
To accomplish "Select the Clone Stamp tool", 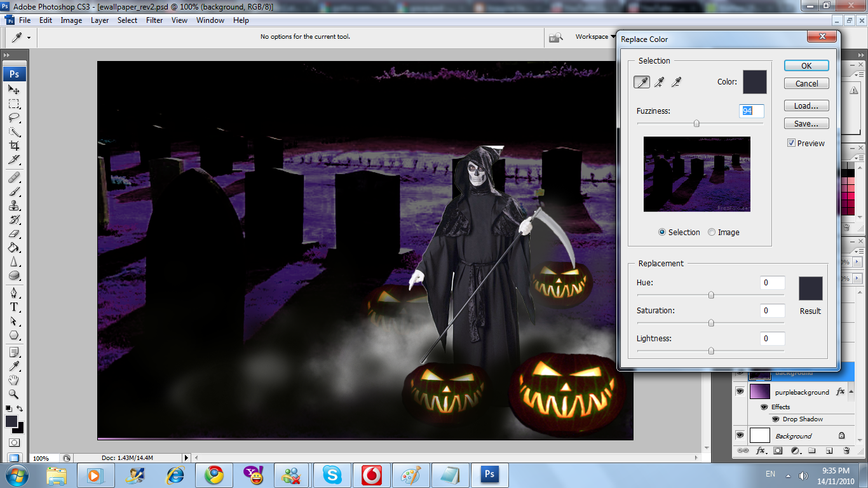I will point(14,205).
